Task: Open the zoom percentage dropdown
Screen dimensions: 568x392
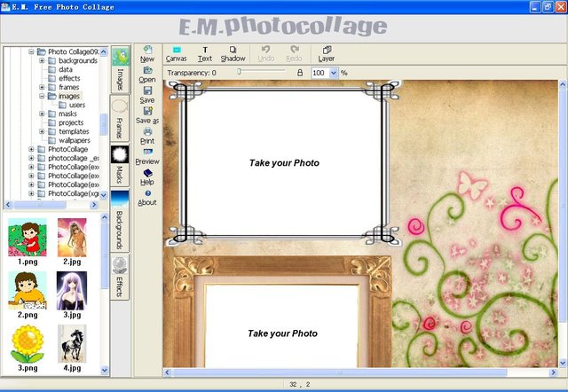Action: [x=334, y=73]
